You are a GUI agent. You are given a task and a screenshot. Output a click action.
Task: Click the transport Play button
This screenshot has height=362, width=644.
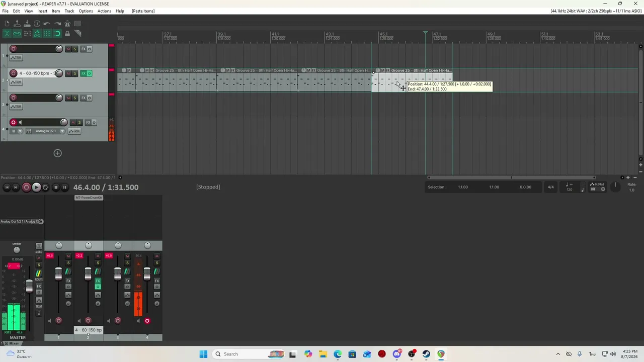tap(36, 187)
